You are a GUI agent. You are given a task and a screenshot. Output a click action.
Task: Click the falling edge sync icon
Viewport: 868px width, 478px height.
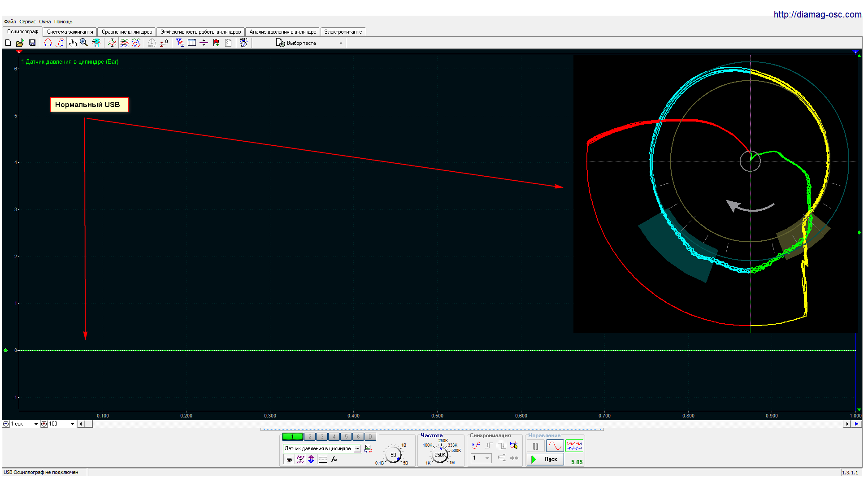point(501,445)
